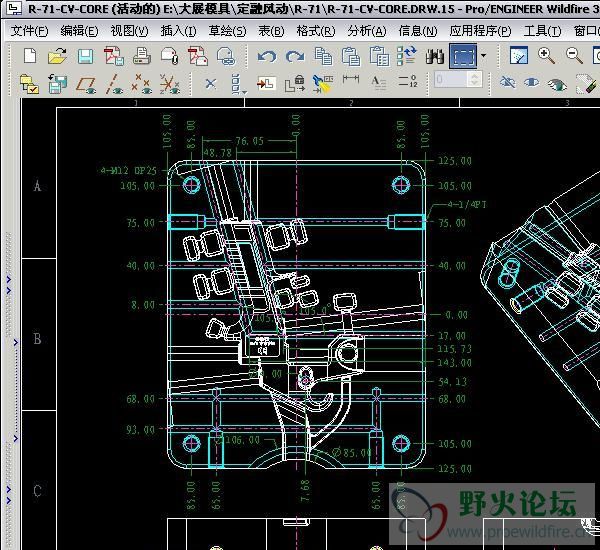Activate the dashed rectangle selection box tool
Screen dimensions: 600x550
click(x=463, y=56)
